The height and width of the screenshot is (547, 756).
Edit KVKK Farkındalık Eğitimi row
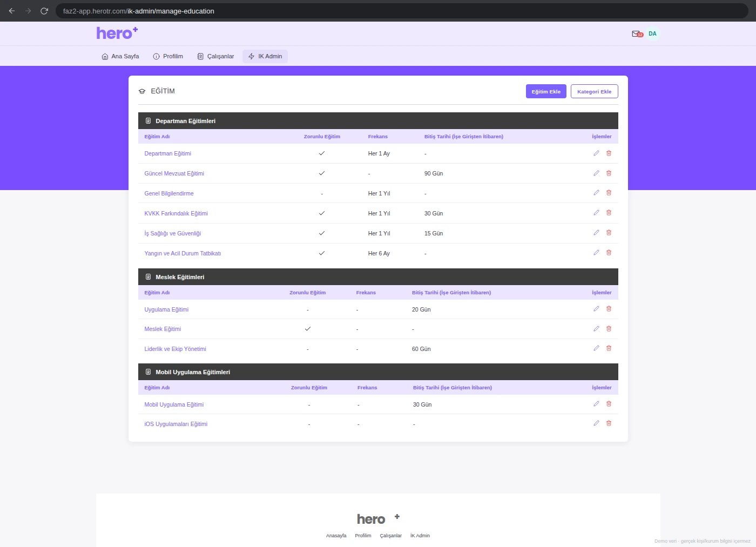[x=596, y=213]
